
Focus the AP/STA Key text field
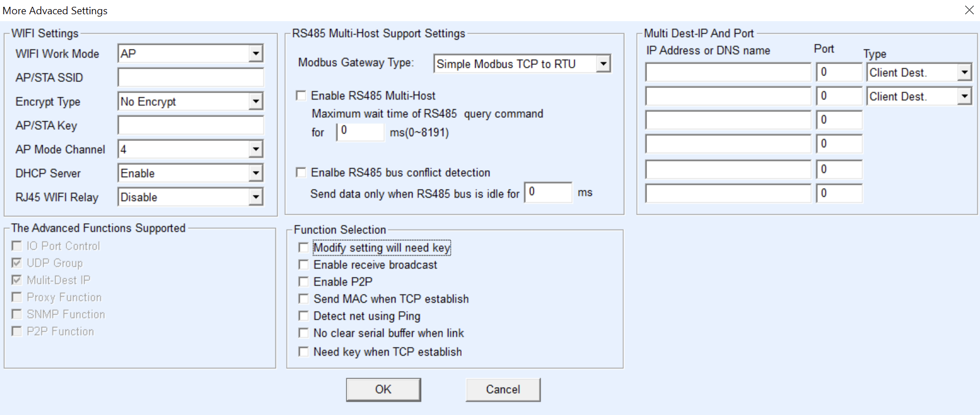(191, 125)
